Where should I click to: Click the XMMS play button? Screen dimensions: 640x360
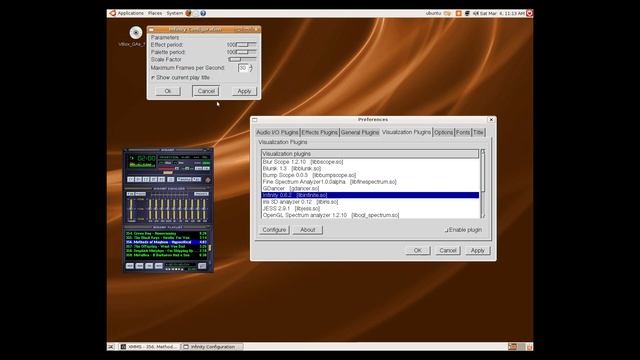(x=138, y=180)
